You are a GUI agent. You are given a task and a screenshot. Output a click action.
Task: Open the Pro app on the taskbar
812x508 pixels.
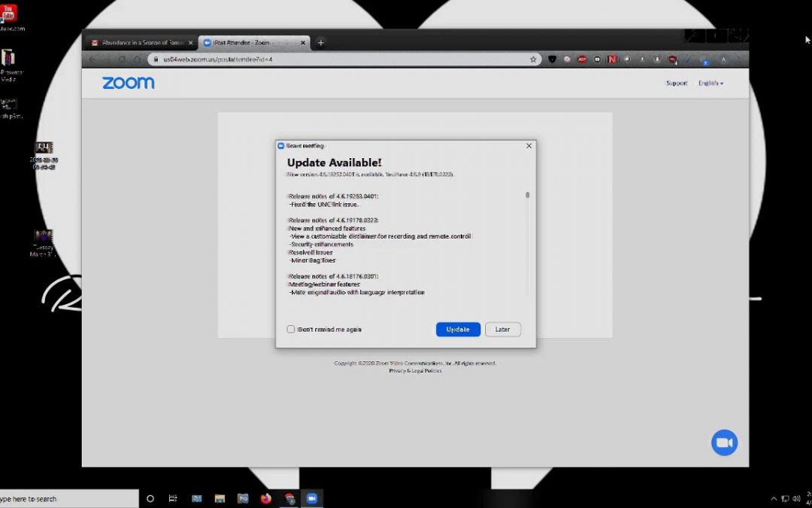pyautogui.click(x=243, y=499)
